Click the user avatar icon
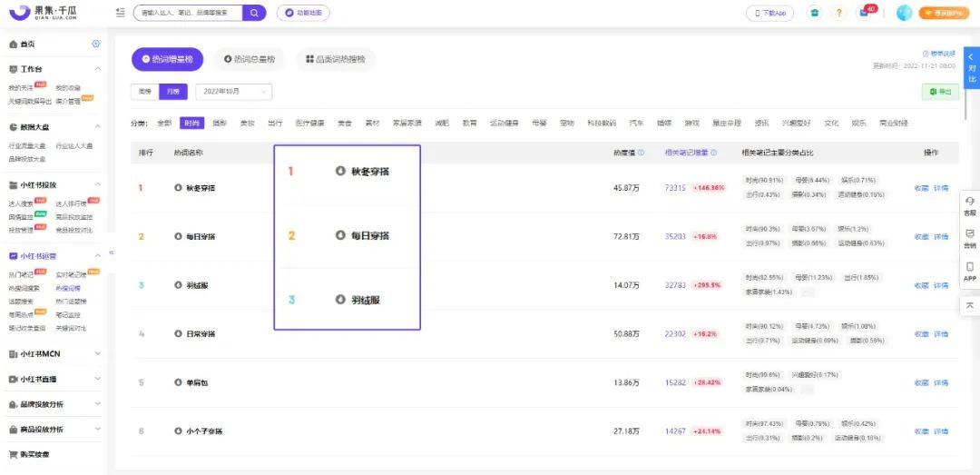The width and height of the screenshot is (980, 475). 903,13
